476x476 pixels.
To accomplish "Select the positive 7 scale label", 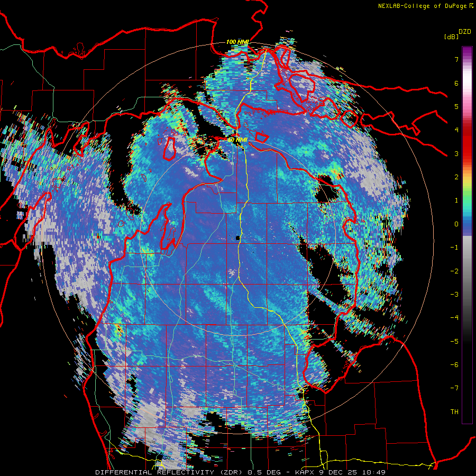I will pyautogui.click(x=456, y=59).
